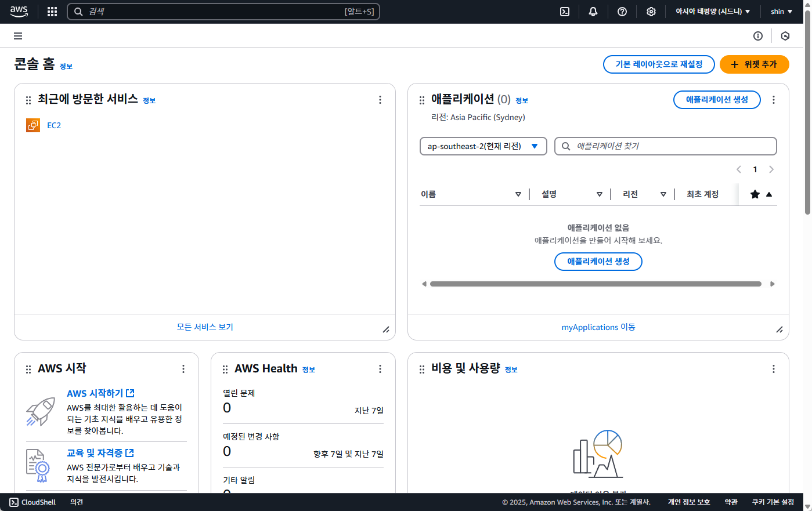Go to next applications page arrow
The image size is (812, 511).
pos(771,169)
